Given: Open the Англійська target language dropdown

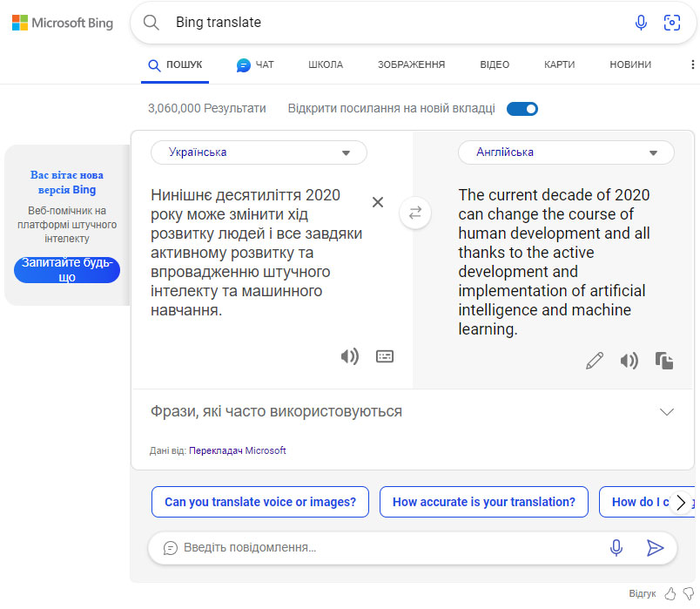Looking at the screenshot, I should [x=566, y=152].
